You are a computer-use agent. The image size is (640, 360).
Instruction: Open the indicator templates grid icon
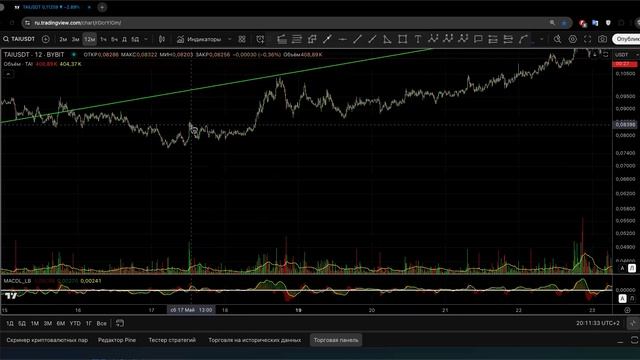[x=242, y=39]
